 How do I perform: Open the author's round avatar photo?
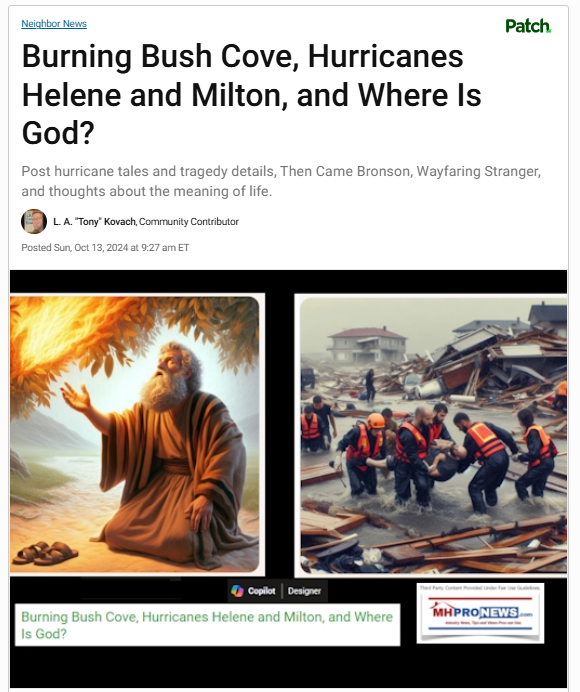click(x=34, y=221)
